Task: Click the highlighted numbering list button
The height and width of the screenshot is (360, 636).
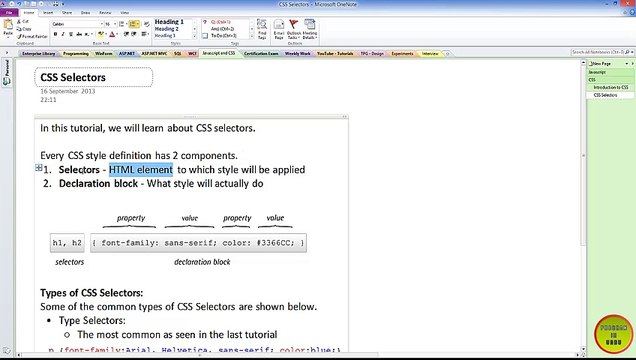Action: [133, 24]
